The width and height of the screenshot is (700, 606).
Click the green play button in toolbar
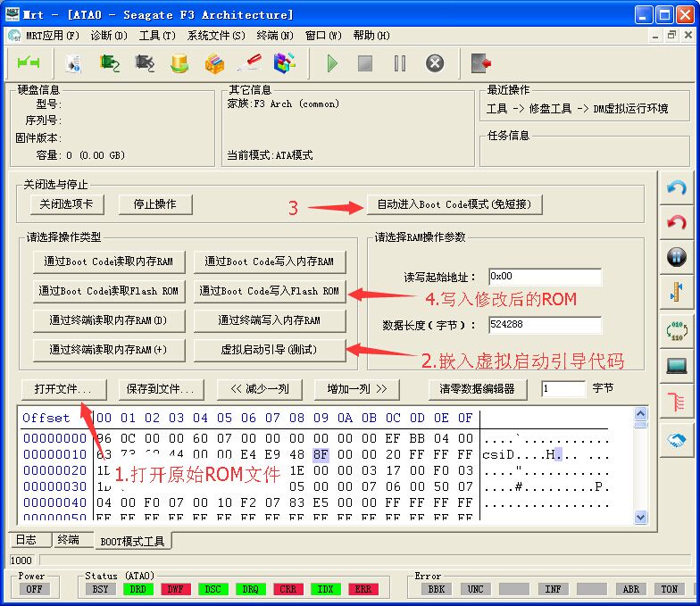(332, 63)
